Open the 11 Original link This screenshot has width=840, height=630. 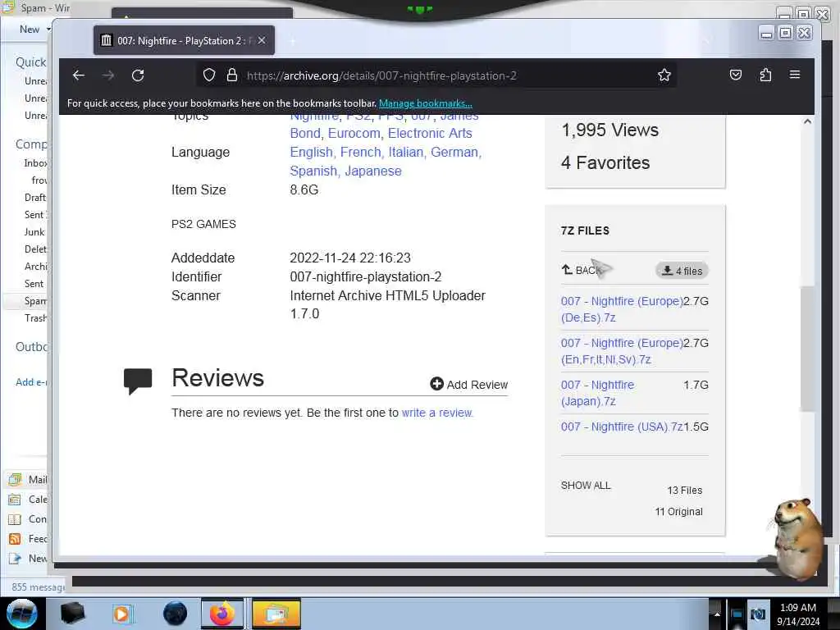(678, 512)
